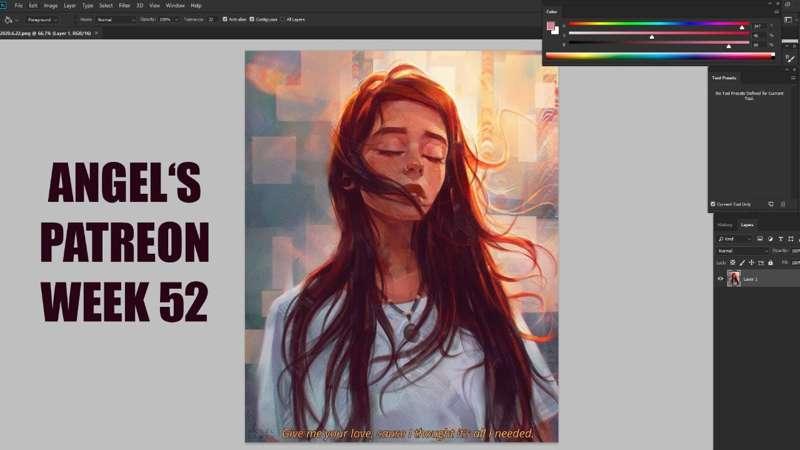Lock image pixels with brush icon
Viewport: 800px width, 450px height.
[742, 263]
